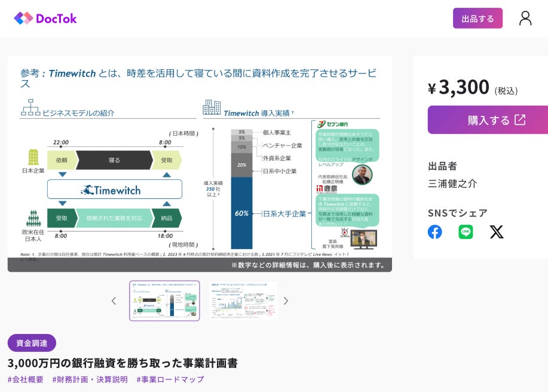Open the #会社概要 hashtag link
Viewport: 548px width, 392px height.
(26, 379)
